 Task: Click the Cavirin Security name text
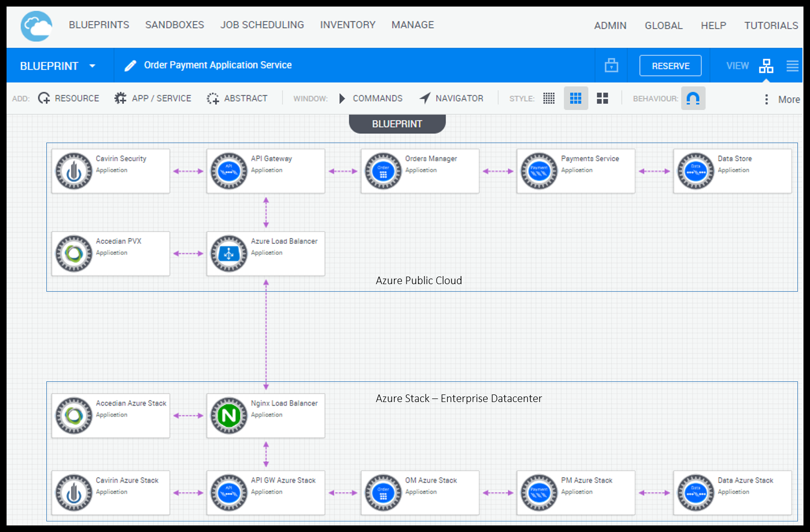121,159
